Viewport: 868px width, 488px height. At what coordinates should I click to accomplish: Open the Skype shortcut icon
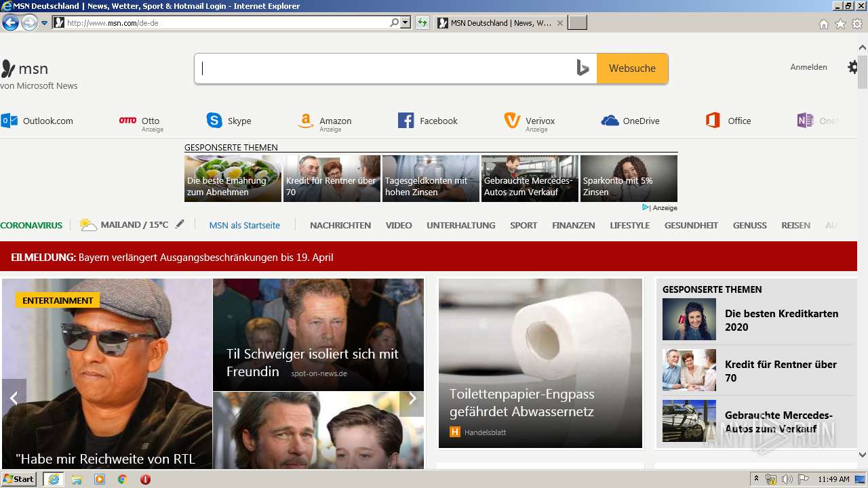coord(214,121)
